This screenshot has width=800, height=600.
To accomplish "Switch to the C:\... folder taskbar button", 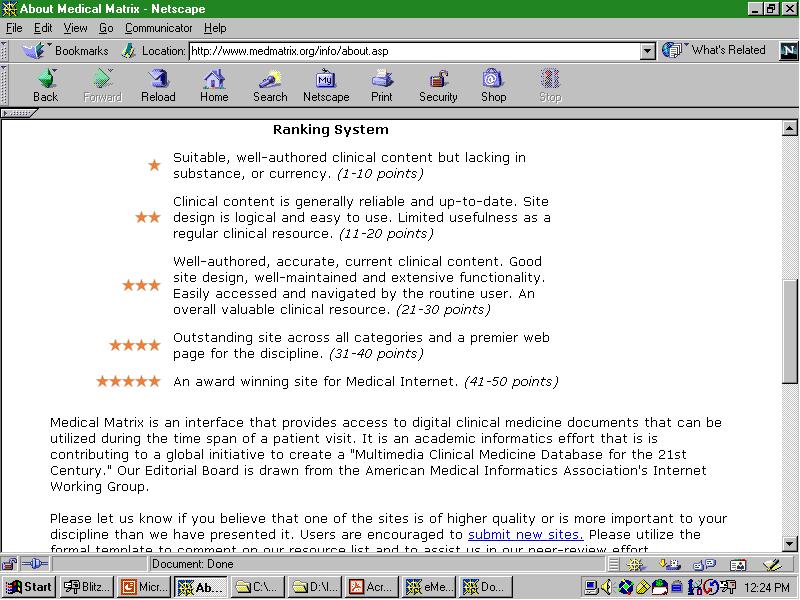I will tap(257, 587).
